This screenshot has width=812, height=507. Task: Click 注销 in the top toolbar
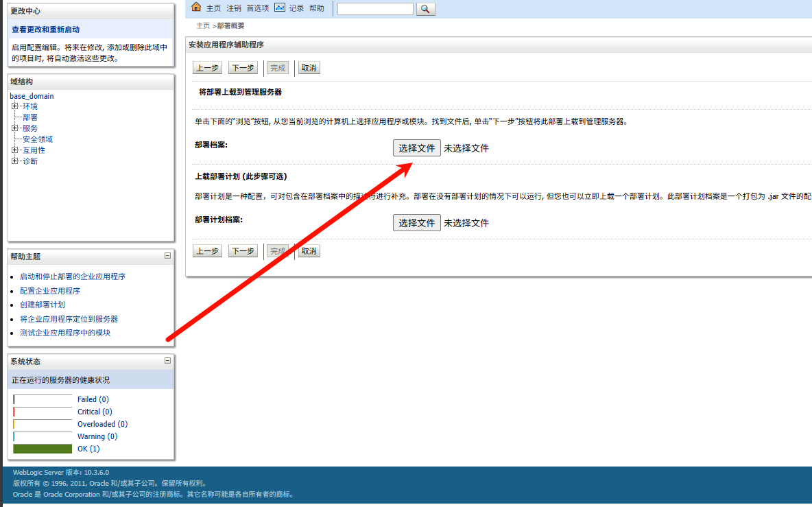point(234,9)
